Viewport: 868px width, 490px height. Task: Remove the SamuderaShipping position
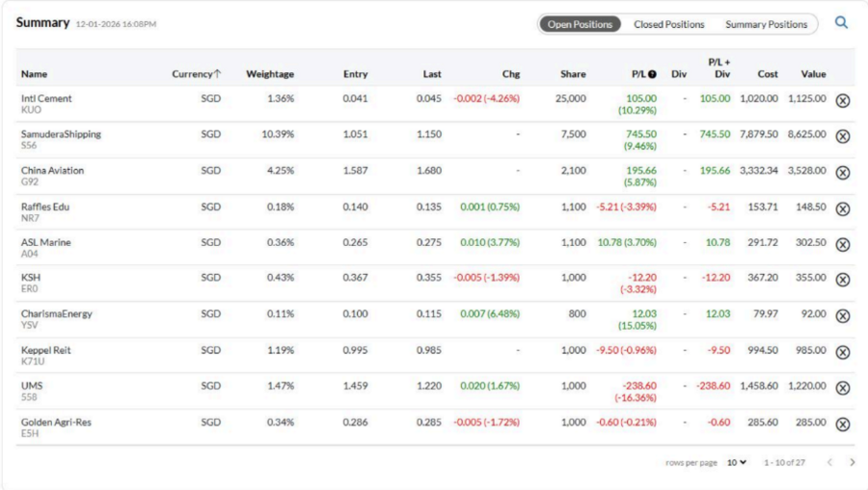tap(842, 136)
